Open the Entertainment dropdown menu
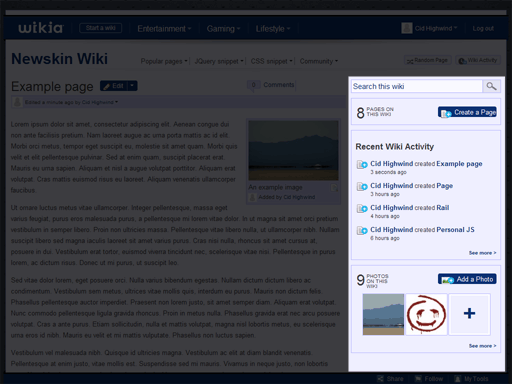 (x=164, y=29)
